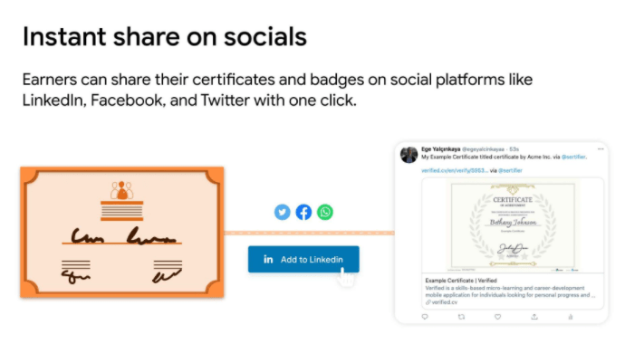Viewport: 644px width, 363px height.
Task: Click the orange certificate illustration
Action: pyautogui.click(x=121, y=232)
